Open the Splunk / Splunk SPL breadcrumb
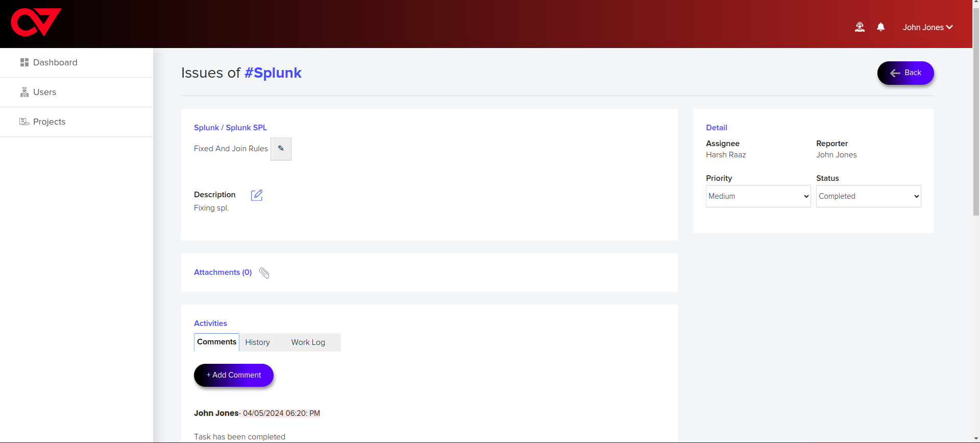The image size is (980, 443). click(230, 128)
